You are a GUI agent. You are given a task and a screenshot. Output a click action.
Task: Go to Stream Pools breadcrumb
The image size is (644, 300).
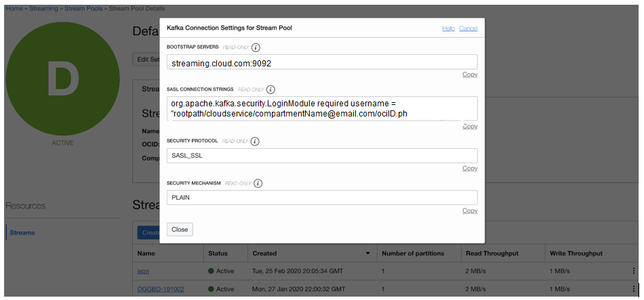[83, 9]
